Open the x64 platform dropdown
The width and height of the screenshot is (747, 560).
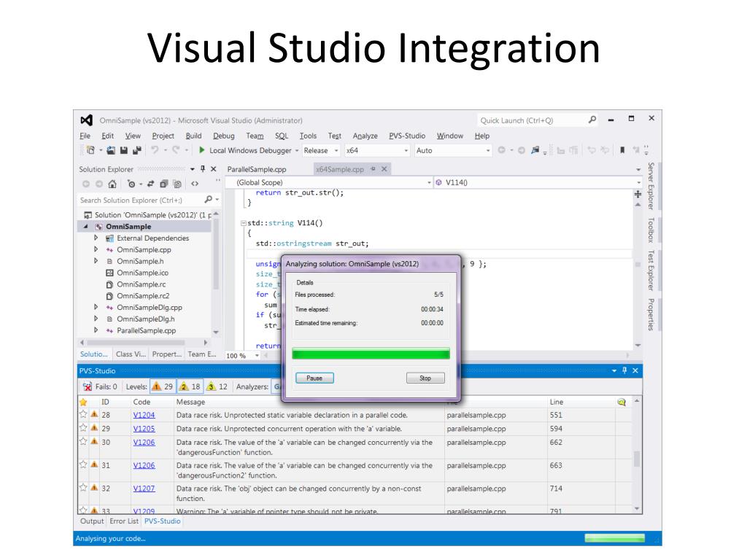tap(406, 150)
